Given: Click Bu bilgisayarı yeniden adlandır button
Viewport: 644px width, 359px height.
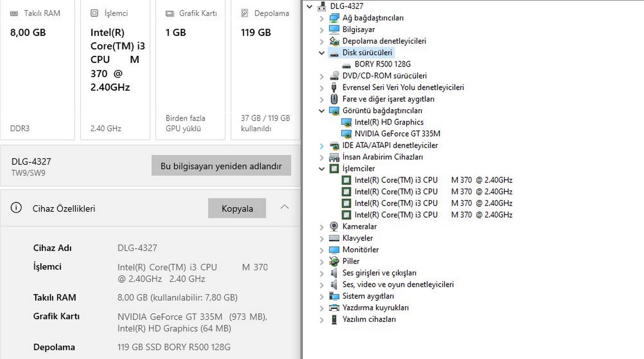Looking at the screenshot, I should coord(221,166).
